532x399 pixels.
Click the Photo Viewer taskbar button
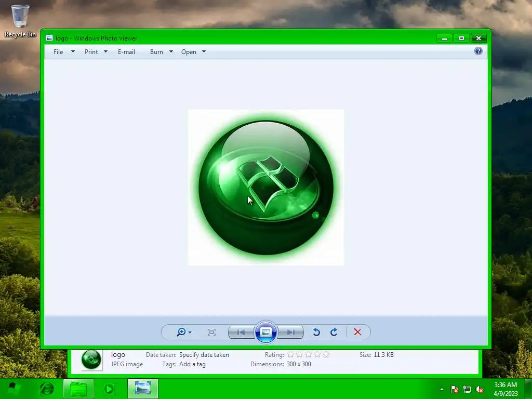pyautogui.click(x=143, y=389)
